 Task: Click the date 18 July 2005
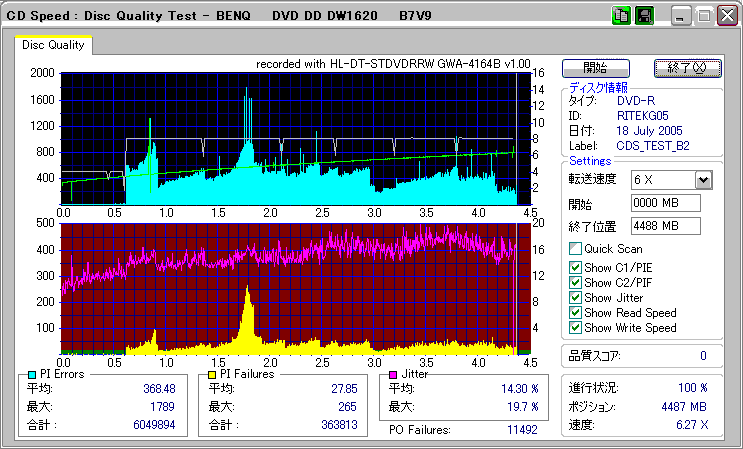click(649, 131)
